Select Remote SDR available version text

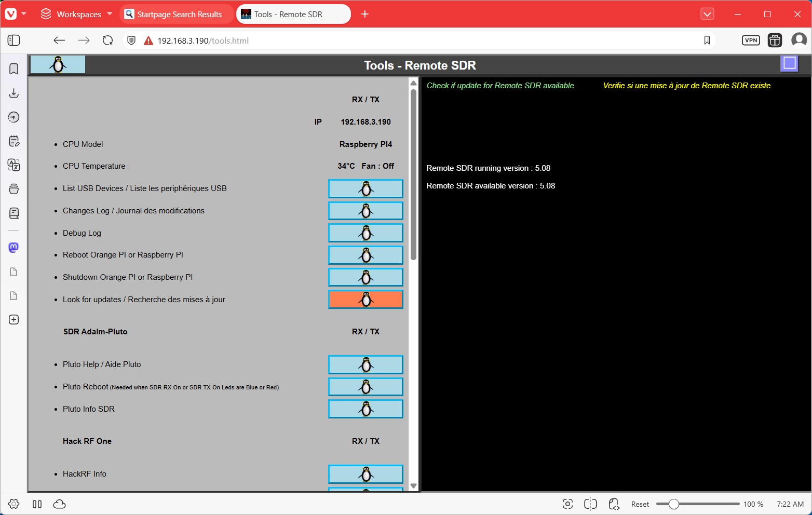pyautogui.click(x=491, y=186)
